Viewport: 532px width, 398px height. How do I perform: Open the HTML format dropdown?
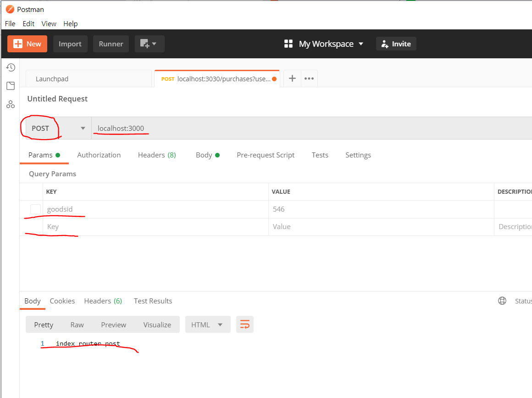click(x=208, y=324)
